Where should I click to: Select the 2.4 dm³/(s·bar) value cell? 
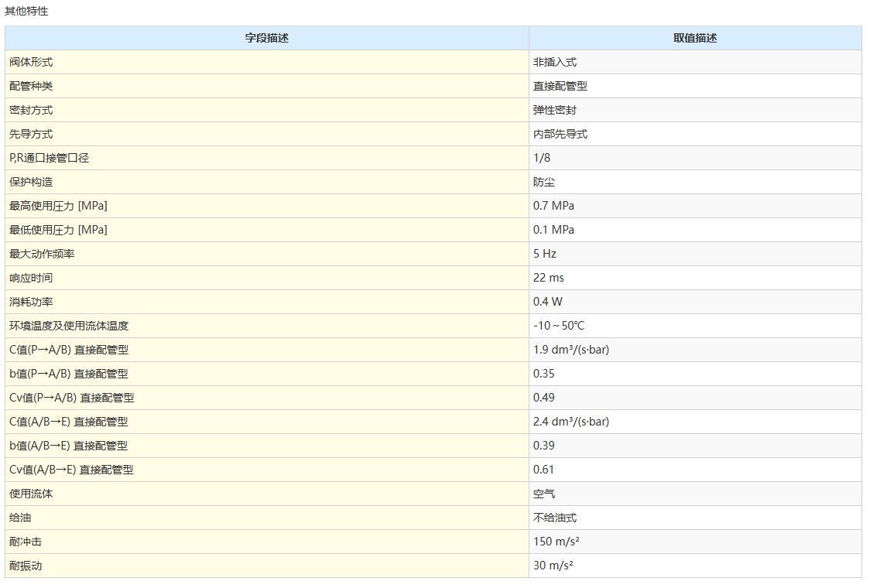[570, 422]
